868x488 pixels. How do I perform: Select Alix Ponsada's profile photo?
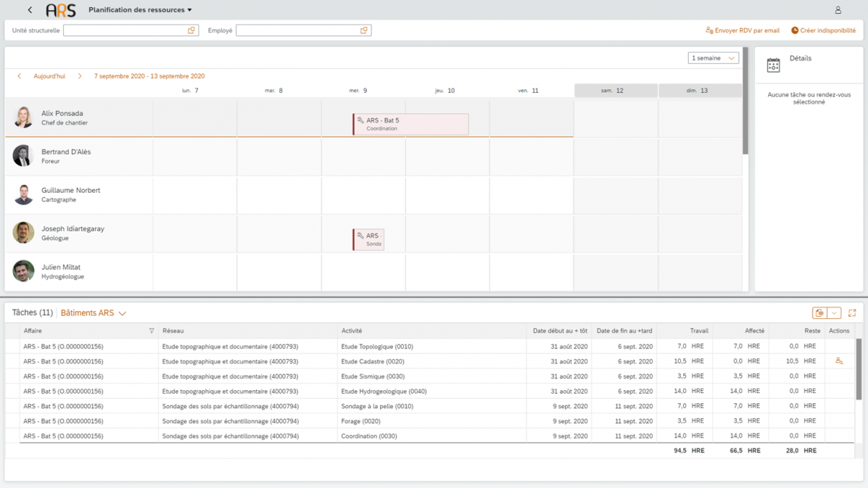click(23, 117)
